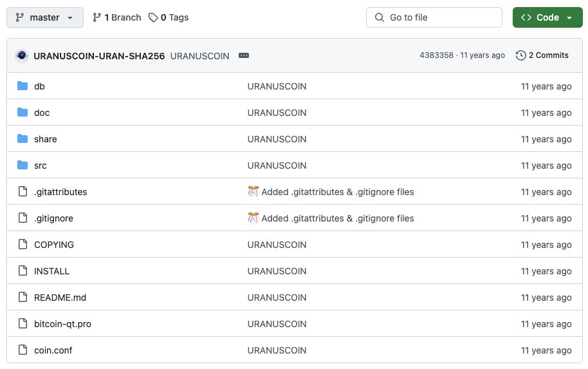This screenshot has width=588, height=369.
Task: View the 0 Tags link
Action: tap(169, 17)
